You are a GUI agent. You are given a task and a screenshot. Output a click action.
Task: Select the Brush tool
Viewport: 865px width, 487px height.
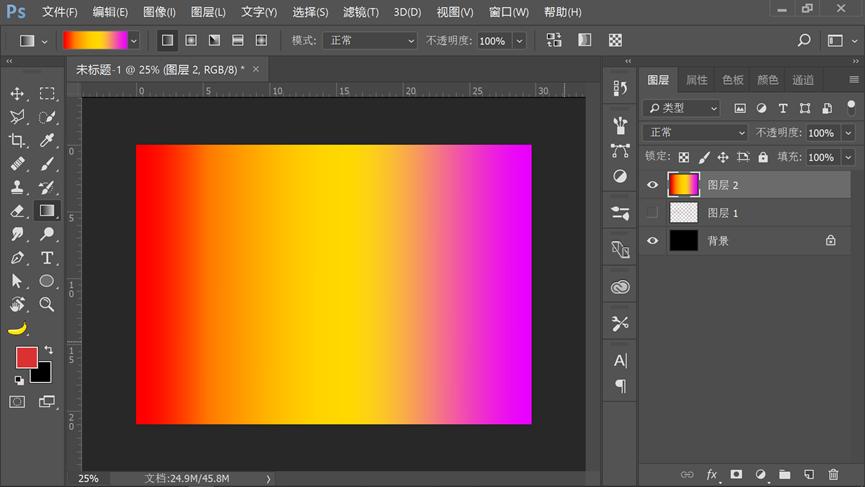point(47,164)
